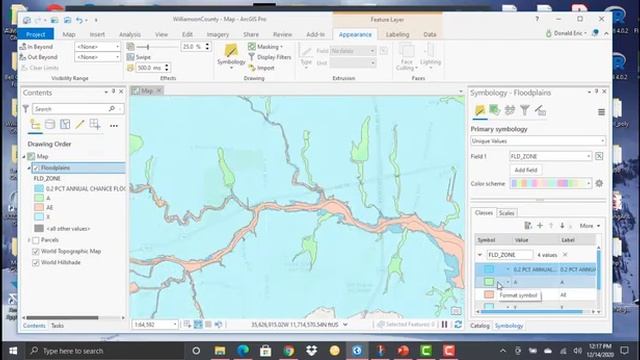Expand the Parcels layer in Contents
640x360 pixels.
pyautogui.click(x=29, y=240)
